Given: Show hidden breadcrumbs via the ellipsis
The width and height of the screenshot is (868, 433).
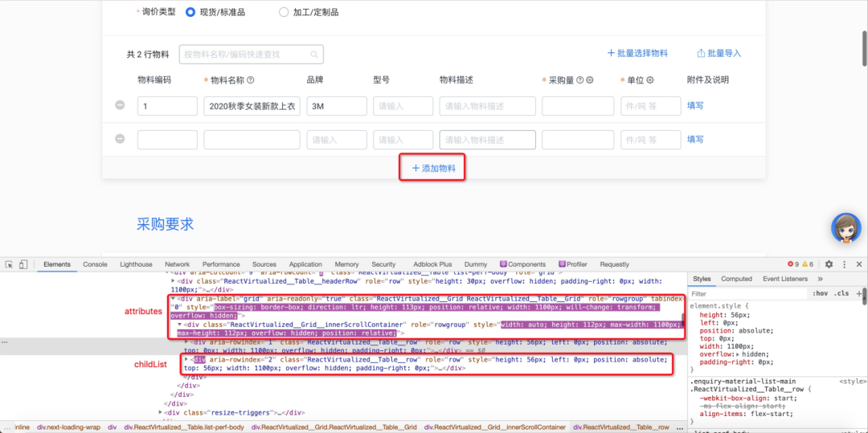Looking at the screenshot, I should pos(680,427).
